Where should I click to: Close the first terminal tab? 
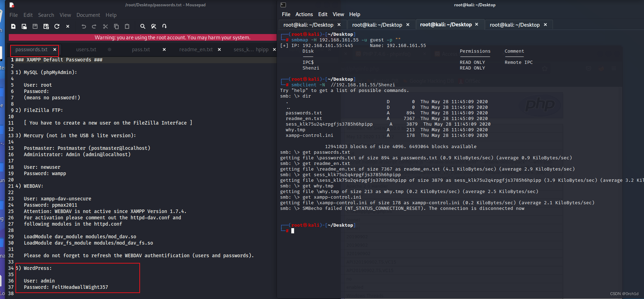click(x=339, y=25)
